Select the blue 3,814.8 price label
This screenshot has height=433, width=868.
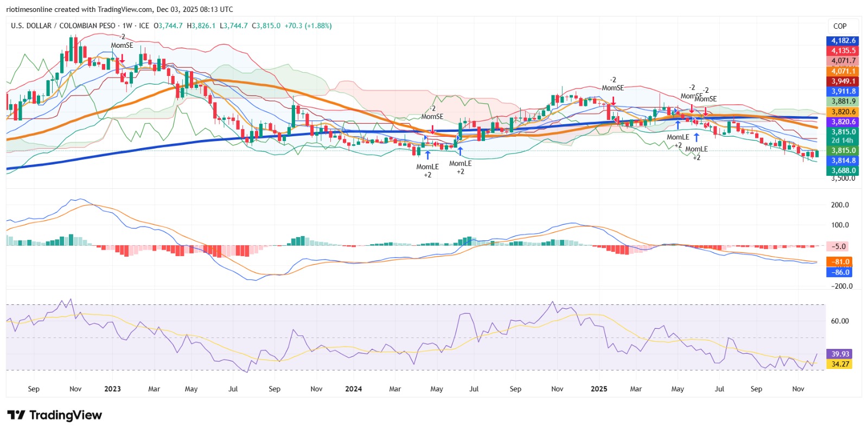[x=843, y=161]
